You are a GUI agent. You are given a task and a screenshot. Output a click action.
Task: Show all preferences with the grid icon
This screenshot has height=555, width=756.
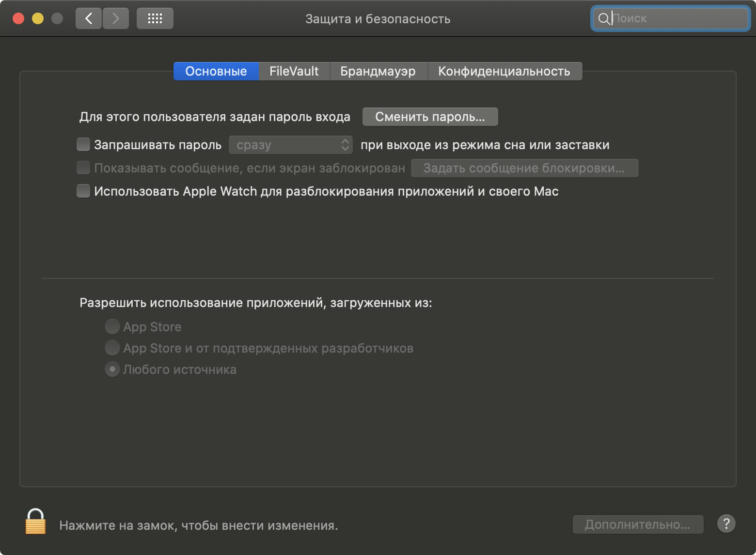click(155, 18)
